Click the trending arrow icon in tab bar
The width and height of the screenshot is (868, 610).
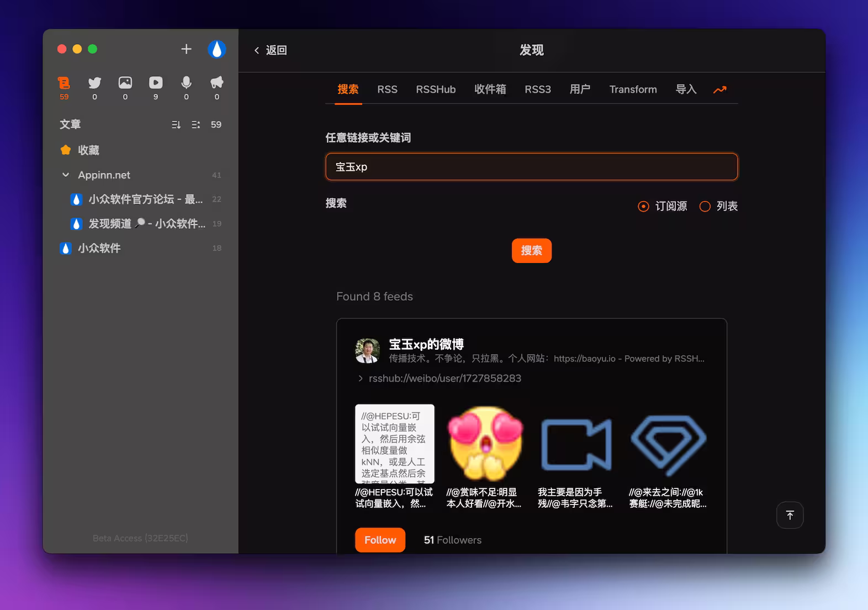(720, 90)
